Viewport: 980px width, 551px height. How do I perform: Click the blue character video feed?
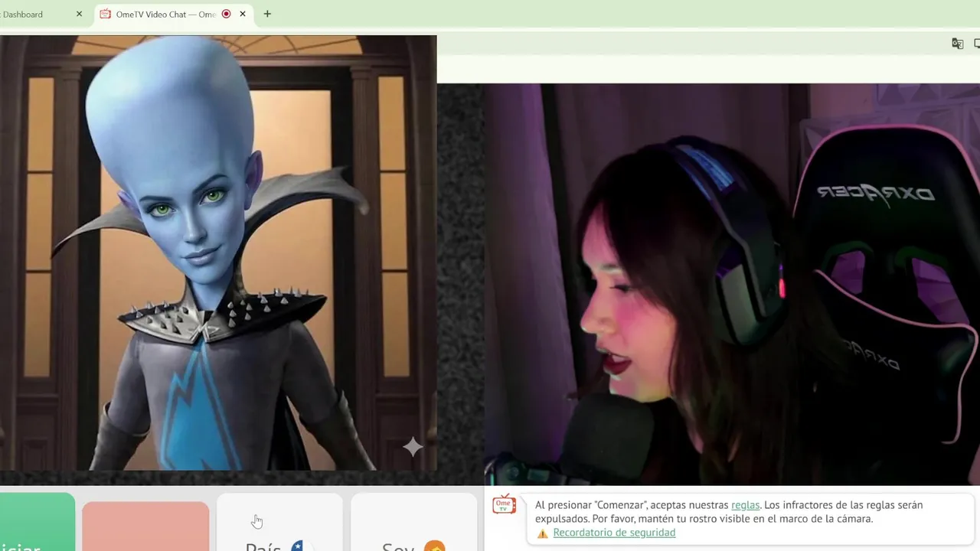(x=218, y=253)
